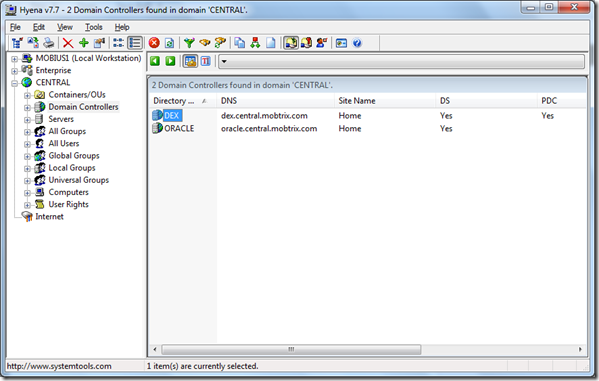Select the CENTRAL domain label

(x=53, y=82)
